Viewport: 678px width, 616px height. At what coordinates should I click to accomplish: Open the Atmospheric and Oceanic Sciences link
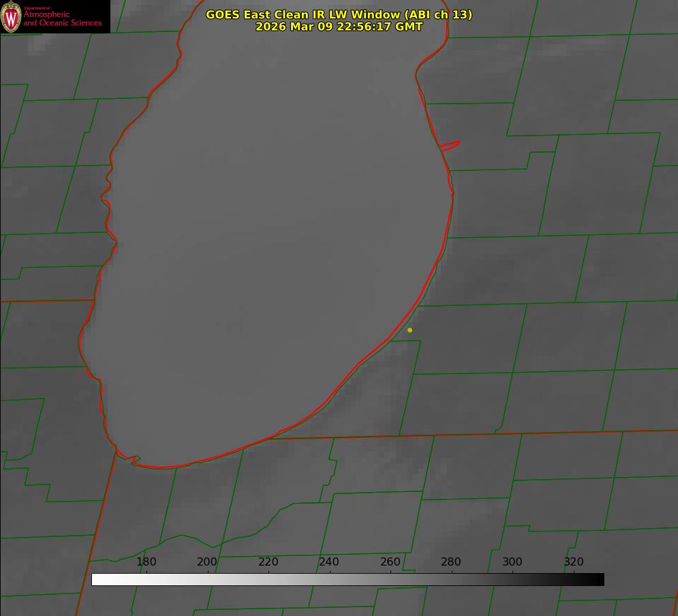point(62,18)
